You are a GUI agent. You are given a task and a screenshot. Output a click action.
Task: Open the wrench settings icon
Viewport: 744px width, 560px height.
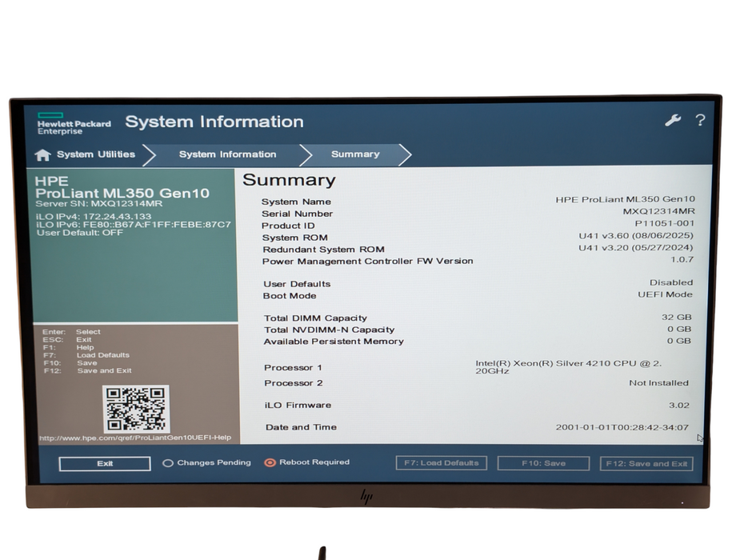(672, 121)
